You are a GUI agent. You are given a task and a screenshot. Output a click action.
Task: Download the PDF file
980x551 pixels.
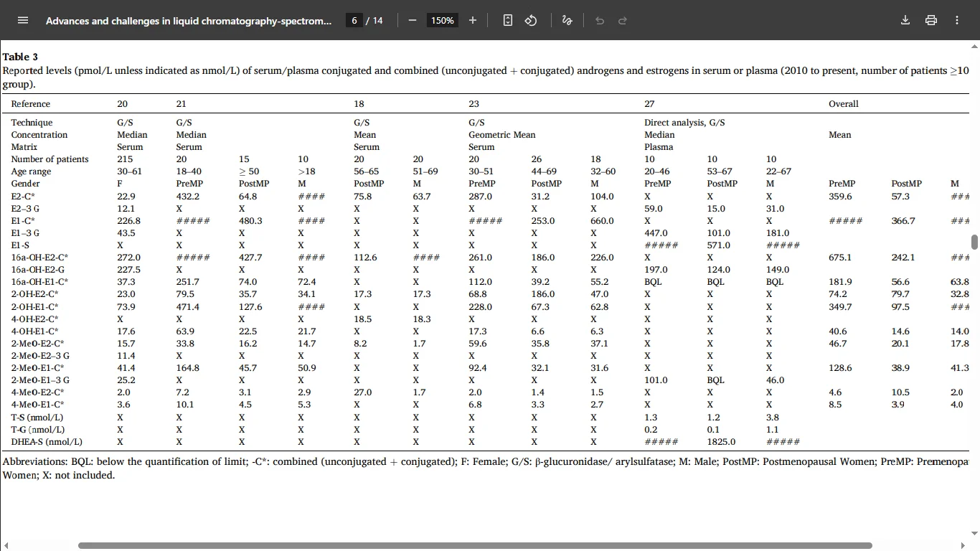point(905,20)
